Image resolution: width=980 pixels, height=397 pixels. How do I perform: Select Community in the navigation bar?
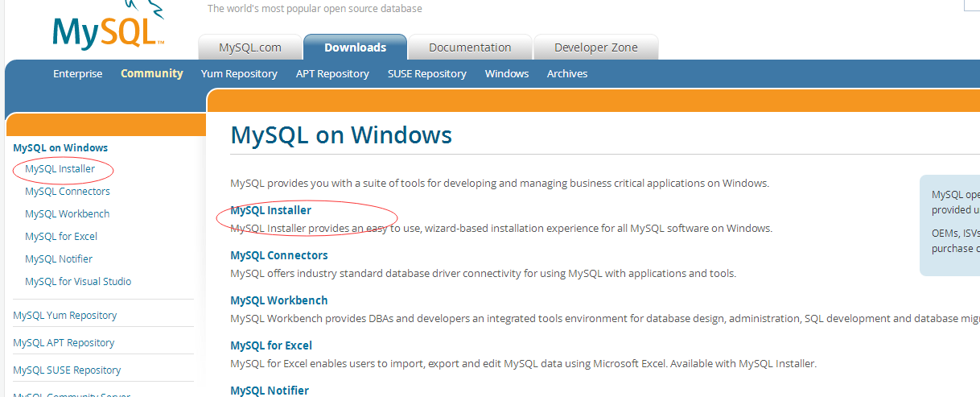pos(152,73)
